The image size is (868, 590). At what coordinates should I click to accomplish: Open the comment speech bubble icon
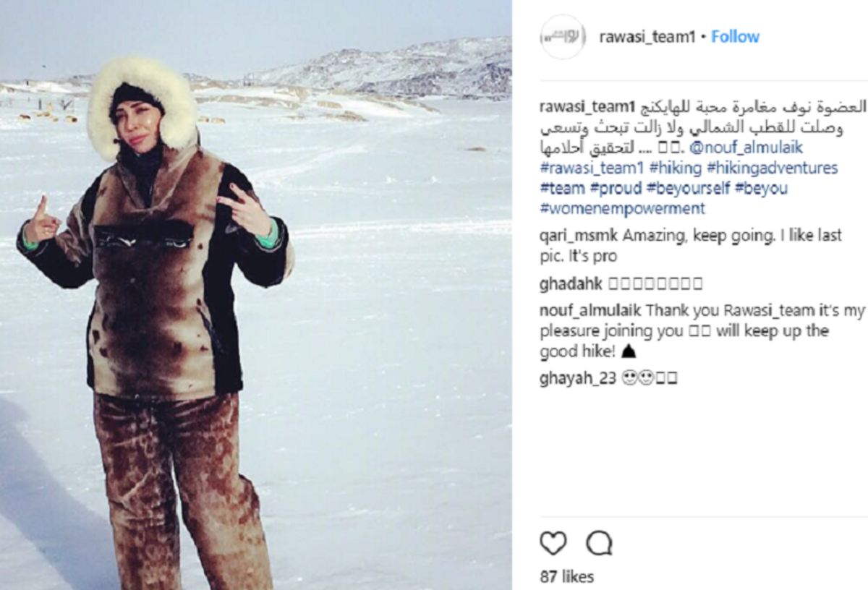point(600,543)
